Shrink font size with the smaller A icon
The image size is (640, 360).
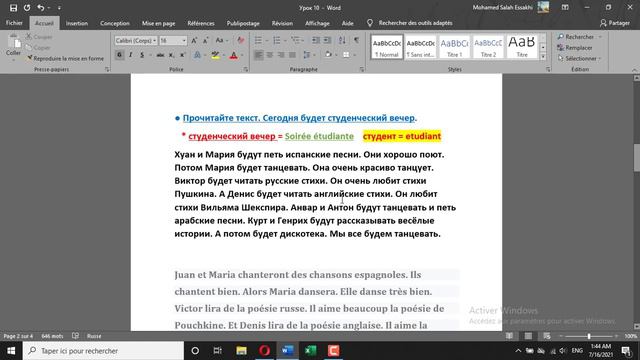point(205,40)
